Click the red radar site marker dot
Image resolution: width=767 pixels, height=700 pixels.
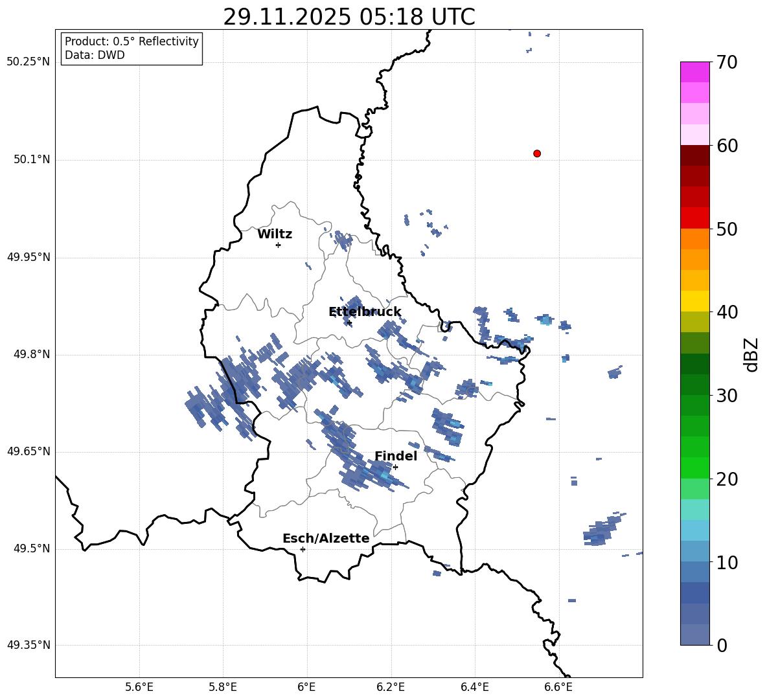tap(536, 153)
